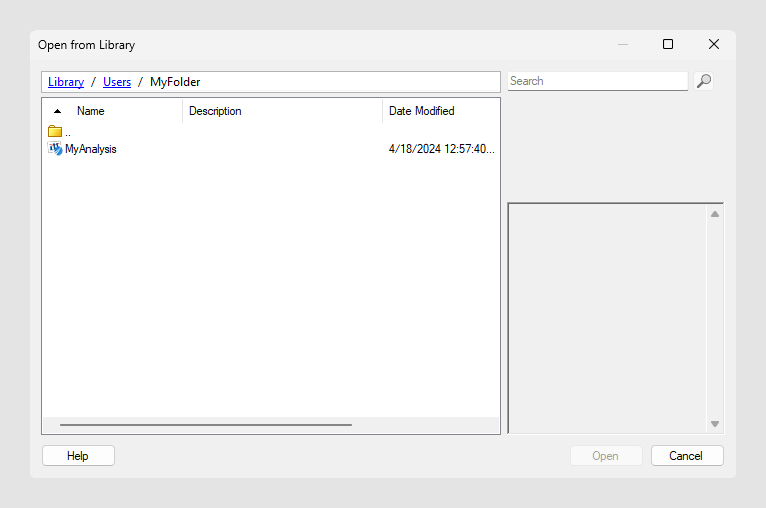Viewport: 766px width, 508px height.
Task: Maximize the Open from Library window
Action: click(668, 44)
